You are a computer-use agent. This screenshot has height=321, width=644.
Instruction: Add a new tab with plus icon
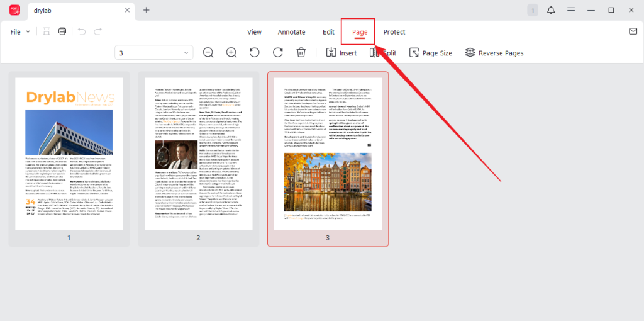pyautogui.click(x=146, y=10)
